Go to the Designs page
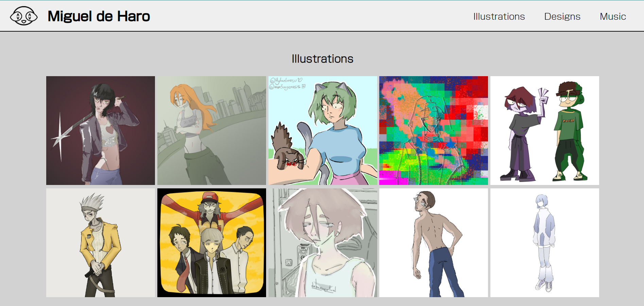 (562, 16)
